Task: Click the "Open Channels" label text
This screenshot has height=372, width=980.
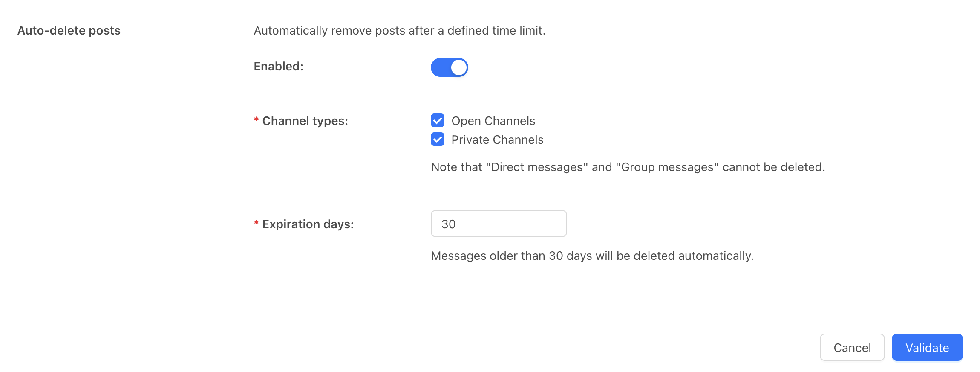Action: pyautogui.click(x=493, y=121)
